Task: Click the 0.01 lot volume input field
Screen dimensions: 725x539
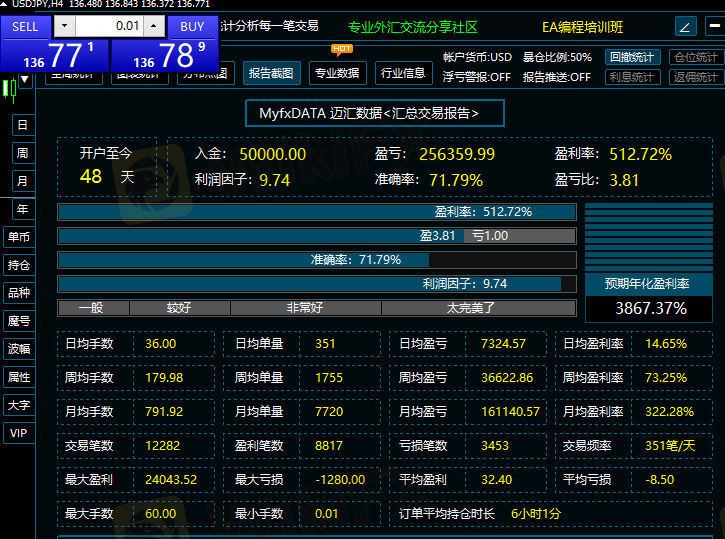Action: click(x=109, y=26)
